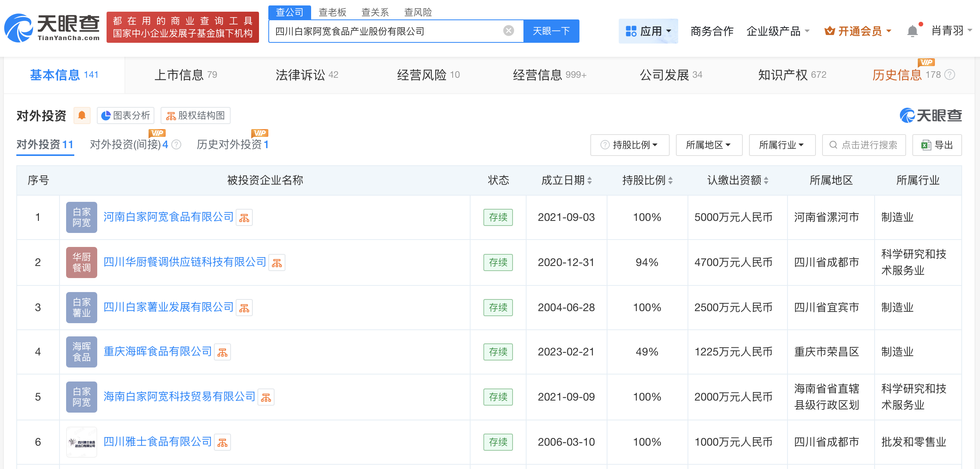Clear search text with X icon

[x=508, y=31]
